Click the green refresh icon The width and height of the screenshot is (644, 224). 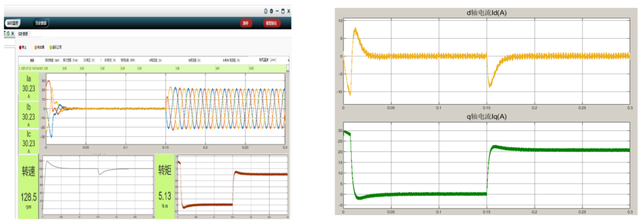pos(8,33)
